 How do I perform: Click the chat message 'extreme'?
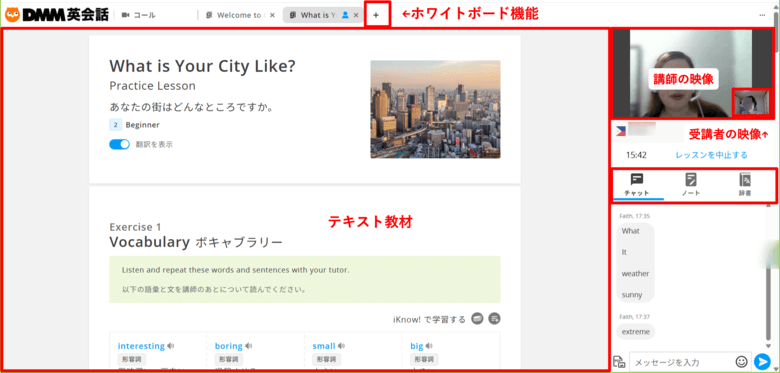(636, 332)
